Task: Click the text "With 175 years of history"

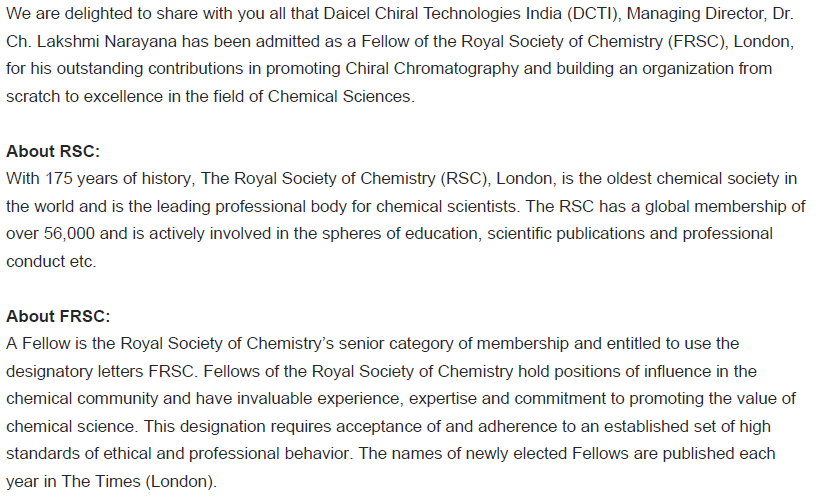Action: pyautogui.click(x=99, y=179)
